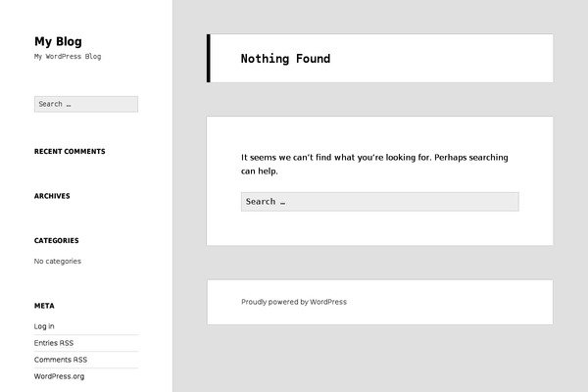Visit the WordPress.org link
This screenshot has width=588, height=392.
point(59,376)
